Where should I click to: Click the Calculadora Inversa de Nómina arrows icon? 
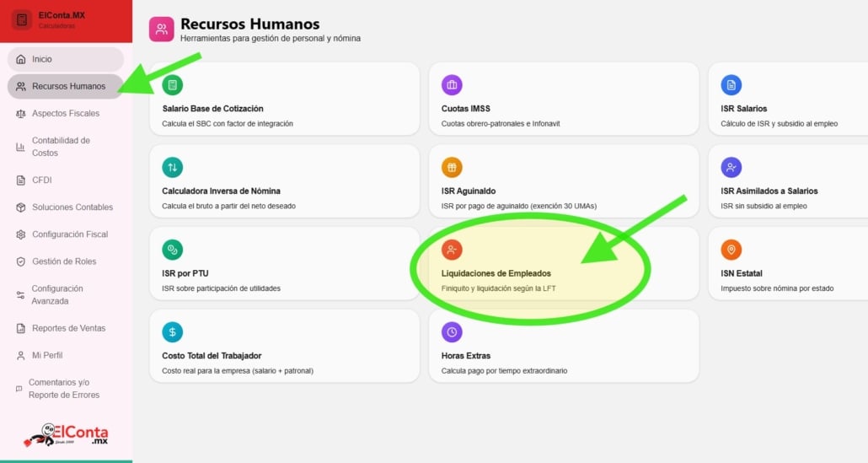[172, 167]
